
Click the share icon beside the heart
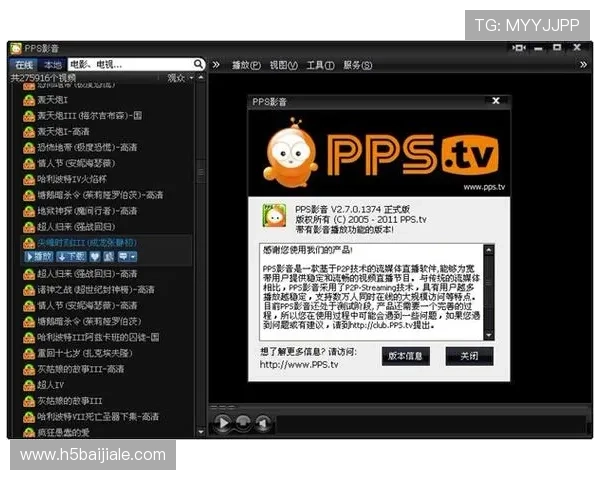[x=109, y=256]
